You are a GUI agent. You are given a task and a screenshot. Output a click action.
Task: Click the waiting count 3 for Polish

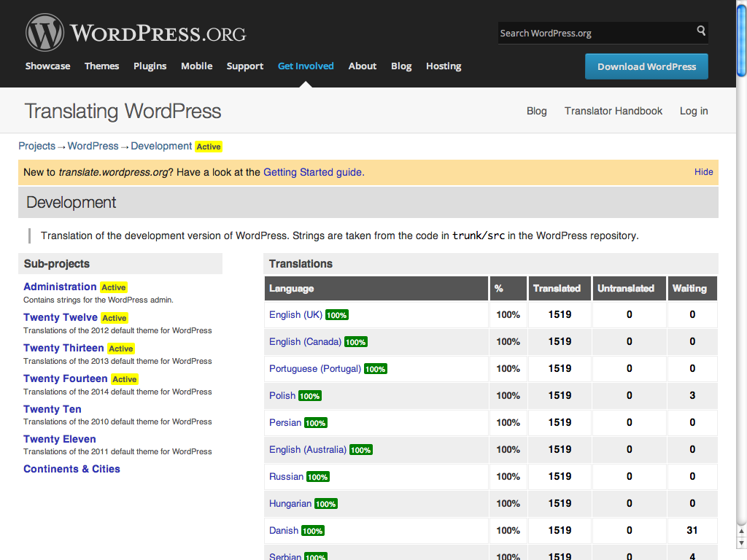click(692, 396)
